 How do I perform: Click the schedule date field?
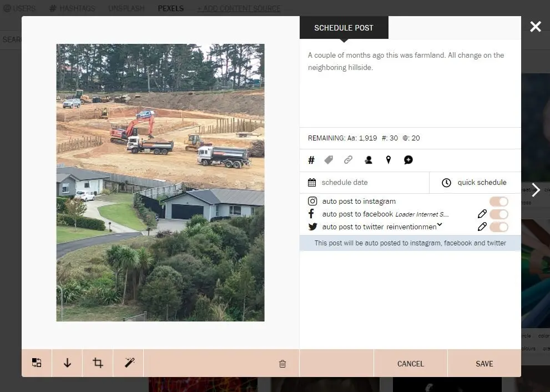coord(364,183)
